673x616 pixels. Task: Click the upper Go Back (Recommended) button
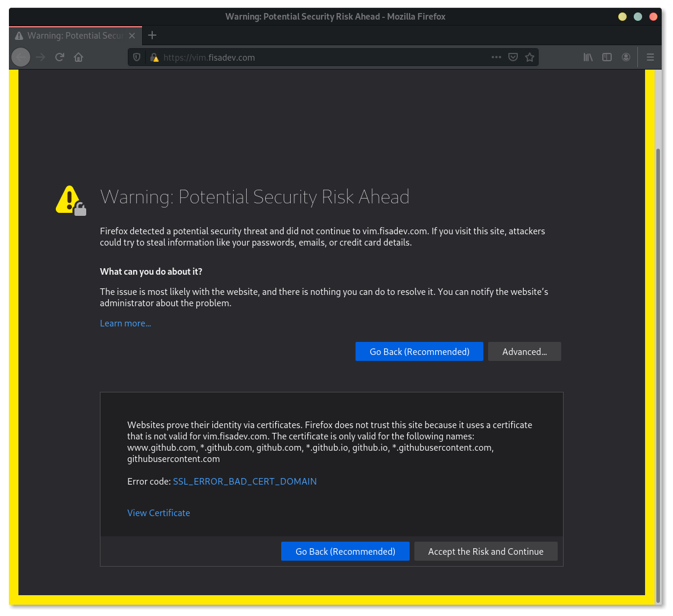pyautogui.click(x=419, y=351)
